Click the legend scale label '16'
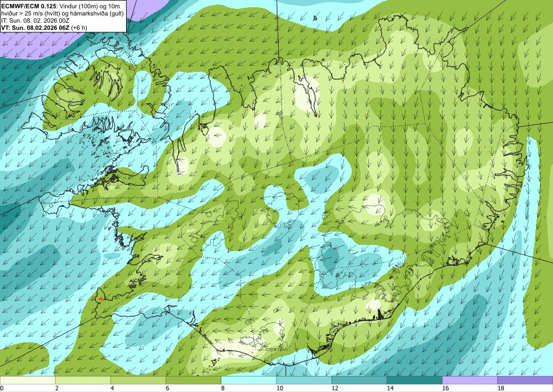The height and width of the screenshot is (392, 553). point(445,389)
